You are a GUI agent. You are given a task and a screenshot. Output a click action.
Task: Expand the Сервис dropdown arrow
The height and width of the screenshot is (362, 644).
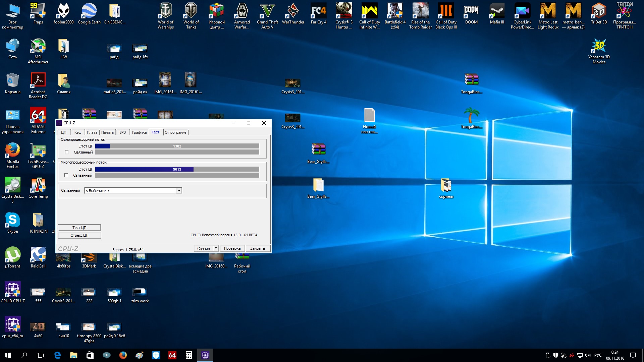click(x=216, y=248)
